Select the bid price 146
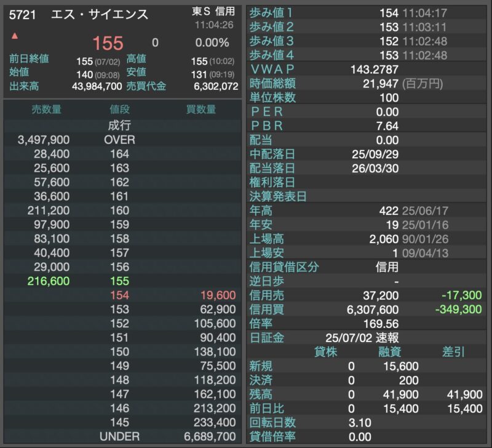The height and width of the screenshot is (448, 492). 119,409
